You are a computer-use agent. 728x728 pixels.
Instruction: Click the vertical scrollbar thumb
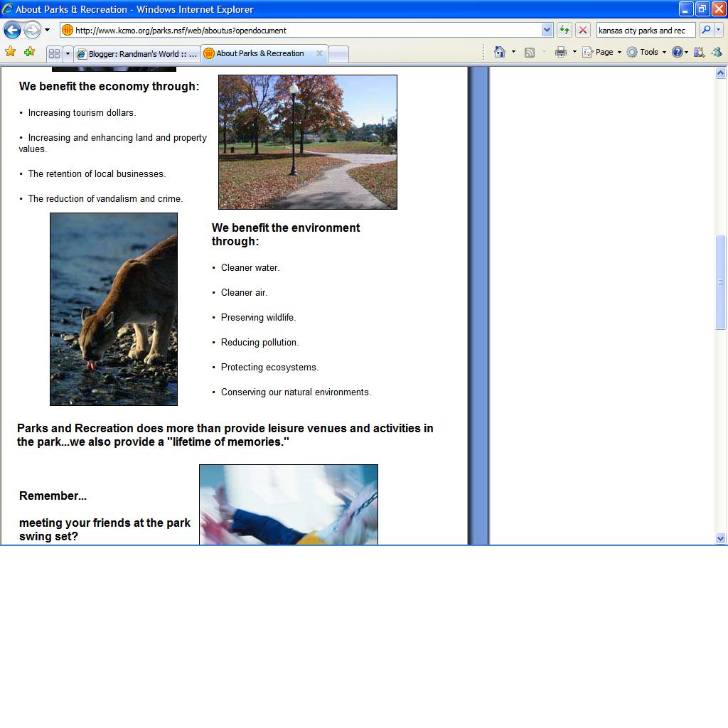(720, 282)
